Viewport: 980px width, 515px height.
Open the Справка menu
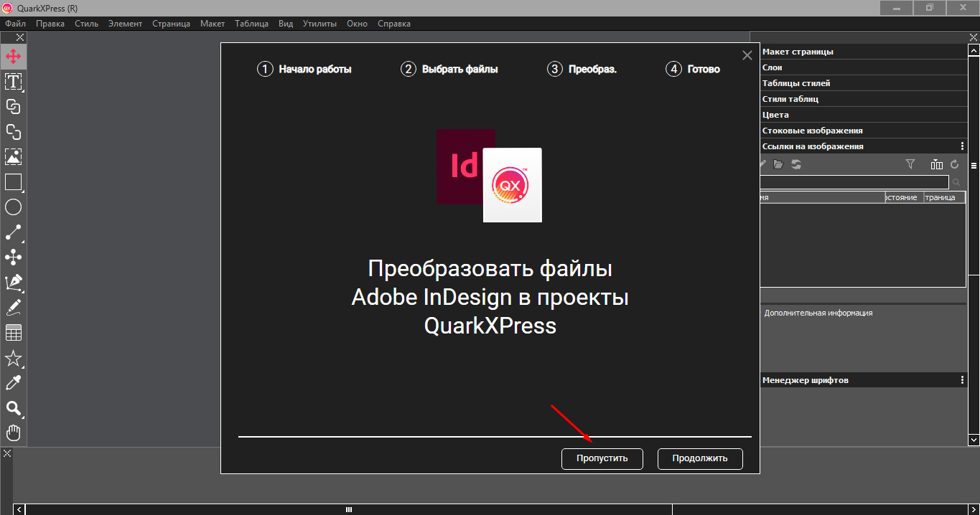[x=393, y=24]
